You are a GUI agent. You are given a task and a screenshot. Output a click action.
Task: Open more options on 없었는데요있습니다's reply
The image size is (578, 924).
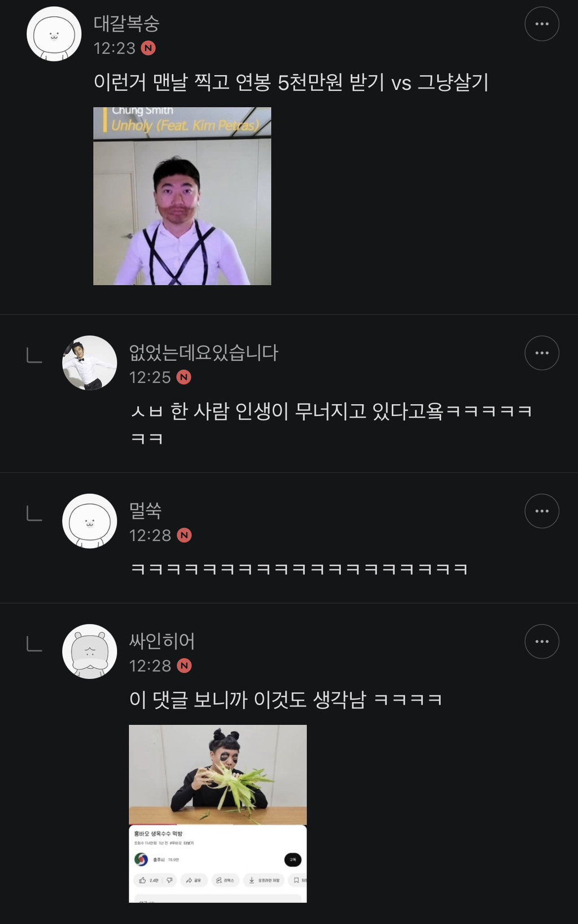(542, 353)
